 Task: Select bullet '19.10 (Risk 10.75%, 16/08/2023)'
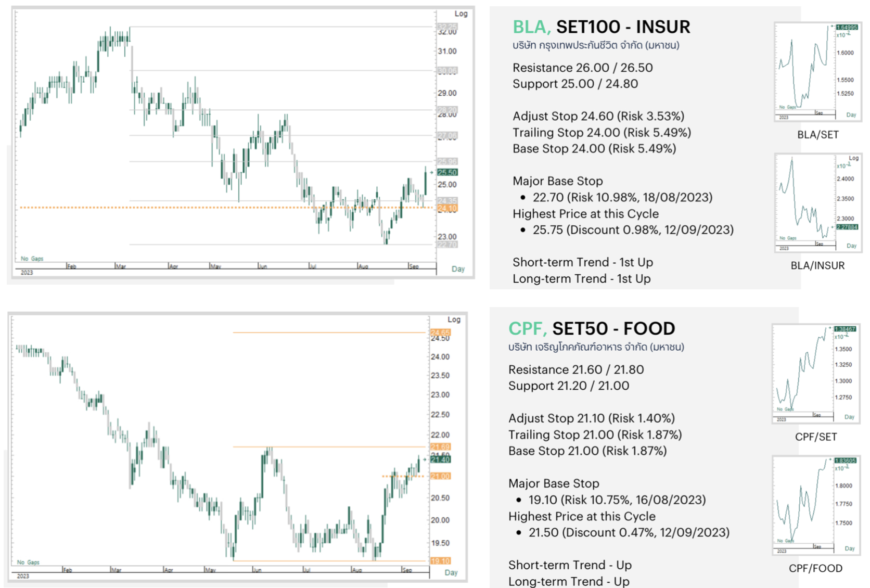617,500
